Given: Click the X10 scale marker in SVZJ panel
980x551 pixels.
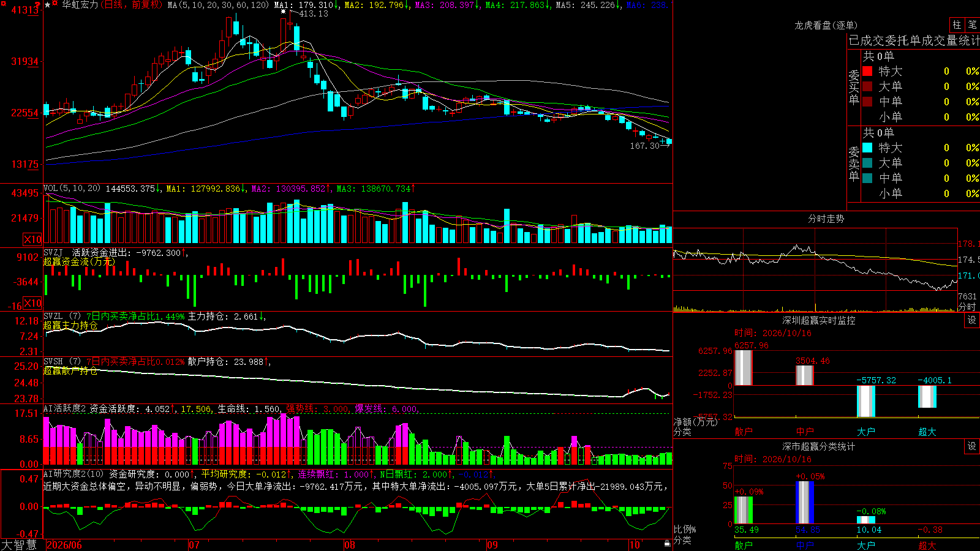Looking at the screenshot, I should 32,303.
